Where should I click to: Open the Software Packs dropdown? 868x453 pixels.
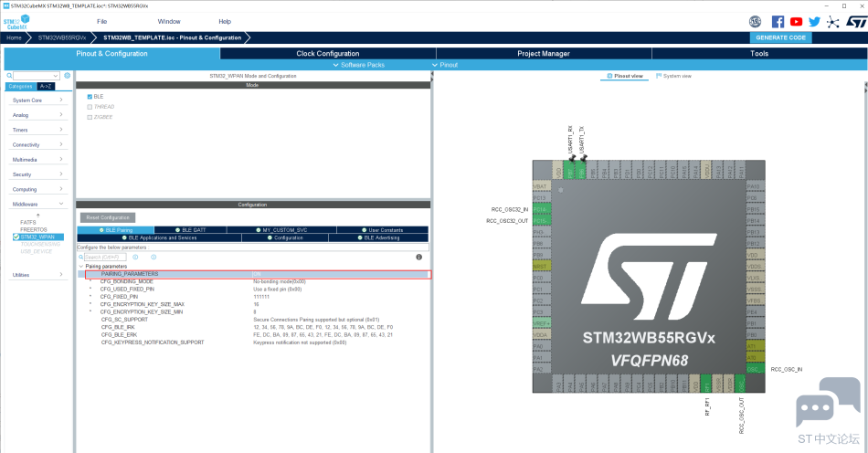coord(359,65)
